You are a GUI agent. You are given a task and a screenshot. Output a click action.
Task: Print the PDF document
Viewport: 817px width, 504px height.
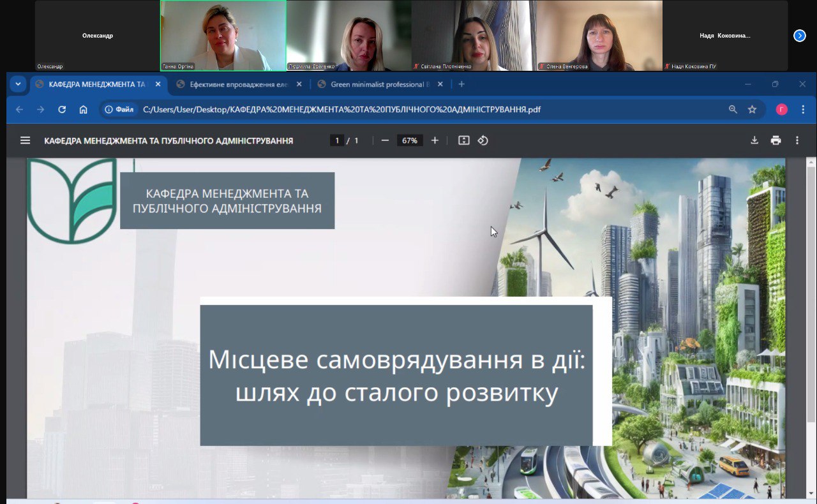(776, 140)
